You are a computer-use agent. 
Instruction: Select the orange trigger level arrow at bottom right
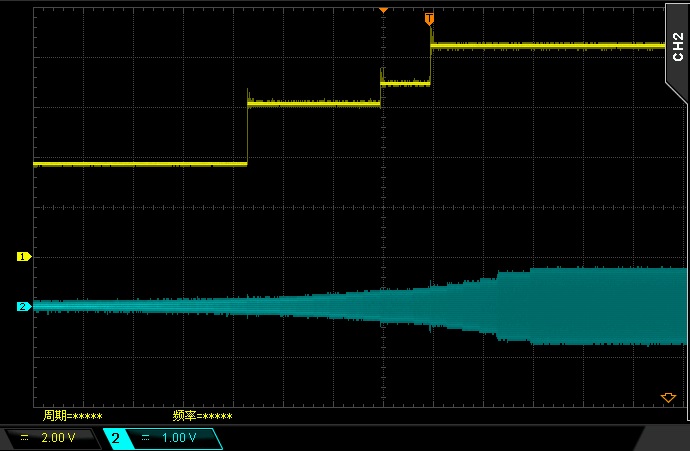point(668,397)
